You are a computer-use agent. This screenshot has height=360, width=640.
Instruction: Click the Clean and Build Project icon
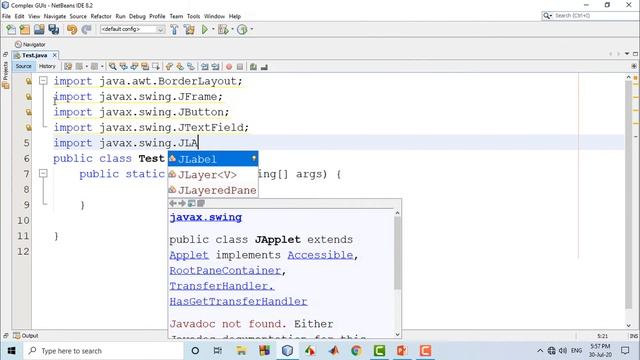click(x=189, y=29)
